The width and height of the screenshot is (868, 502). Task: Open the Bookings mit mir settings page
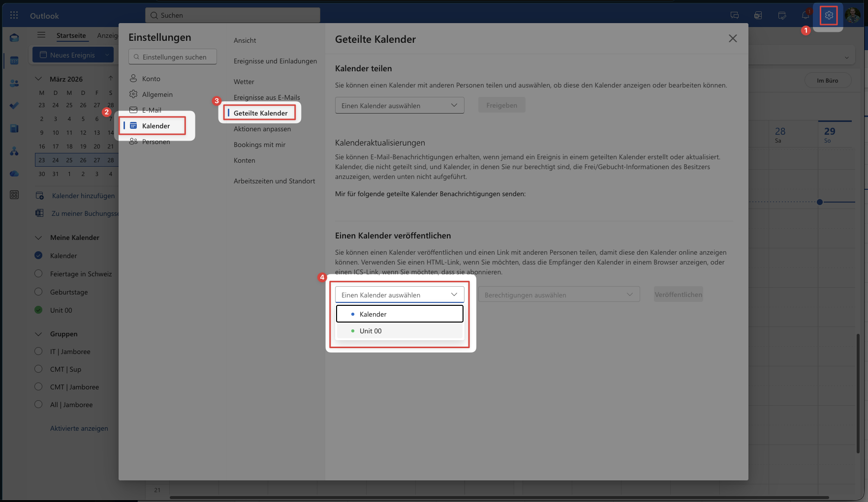point(260,145)
